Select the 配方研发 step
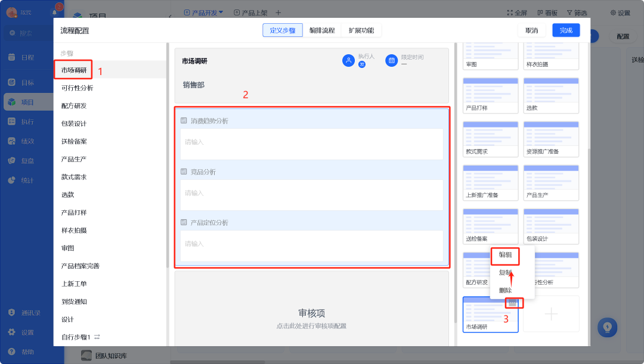Viewport: 644px width, 364px height. (x=74, y=106)
